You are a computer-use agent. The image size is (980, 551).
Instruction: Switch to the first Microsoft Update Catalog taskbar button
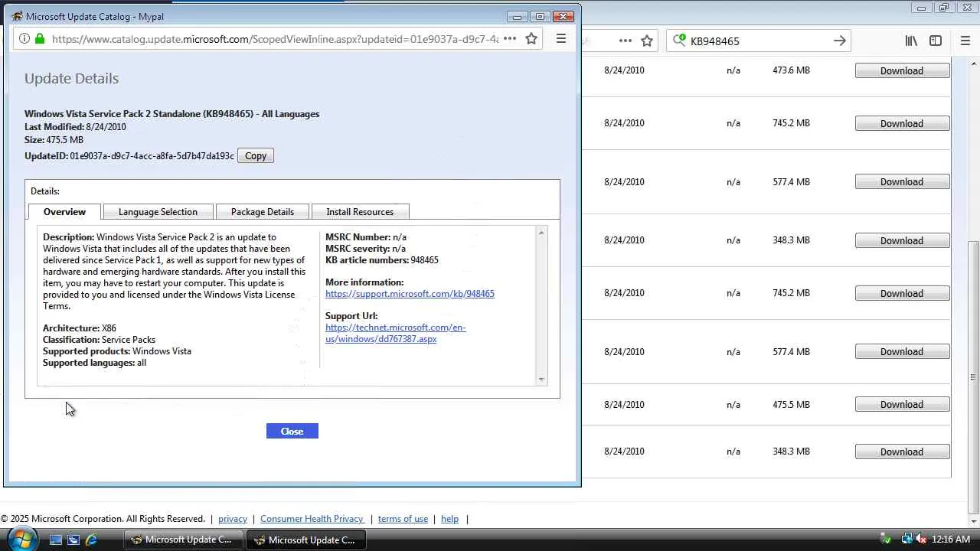[x=185, y=540]
